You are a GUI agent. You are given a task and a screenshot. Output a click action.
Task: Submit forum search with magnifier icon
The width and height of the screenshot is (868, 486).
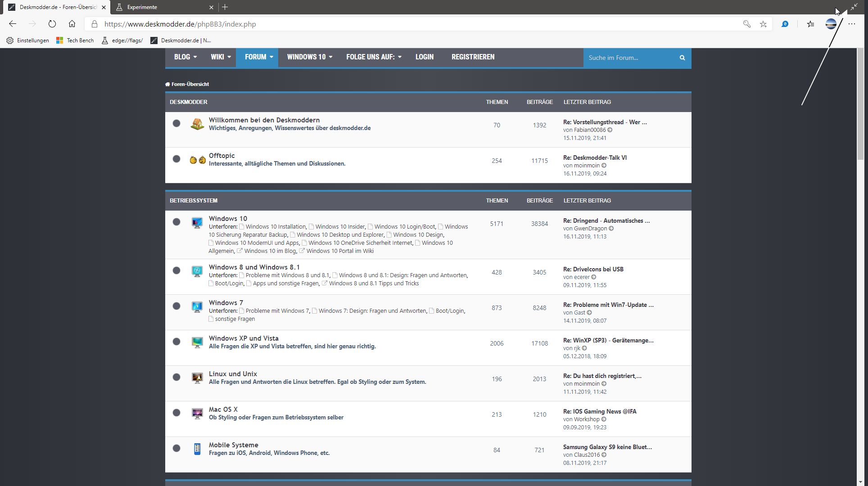(x=682, y=58)
